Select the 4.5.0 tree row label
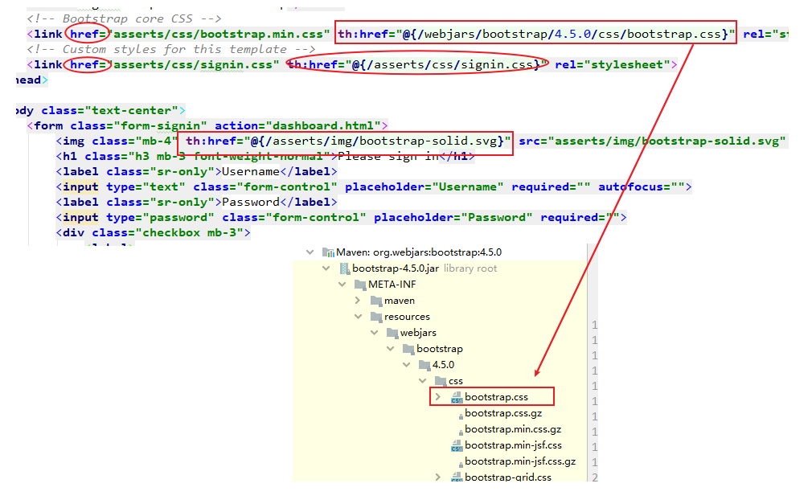The height and width of the screenshot is (504, 812). click(x=443, y=365)
